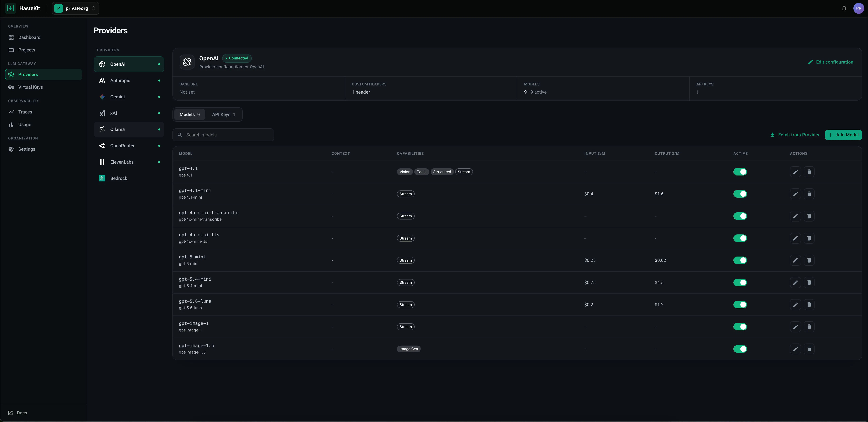Open Dashboard in the sidebar
The height and width of the screenshot is (422, 868).
click(43, 37)
